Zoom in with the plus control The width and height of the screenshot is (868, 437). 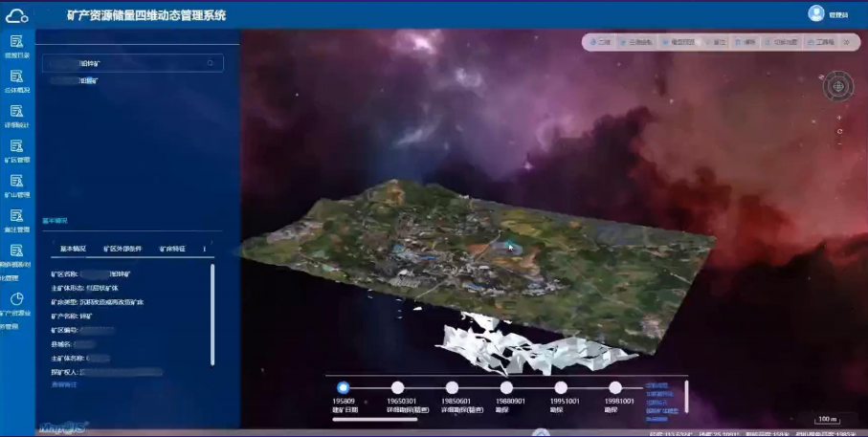point(839,118)
